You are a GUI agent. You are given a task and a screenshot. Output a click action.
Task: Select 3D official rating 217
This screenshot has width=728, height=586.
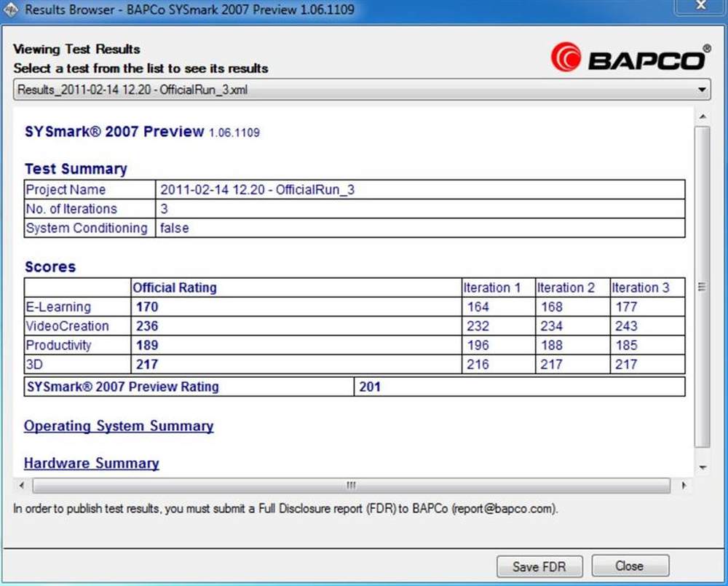147,365
